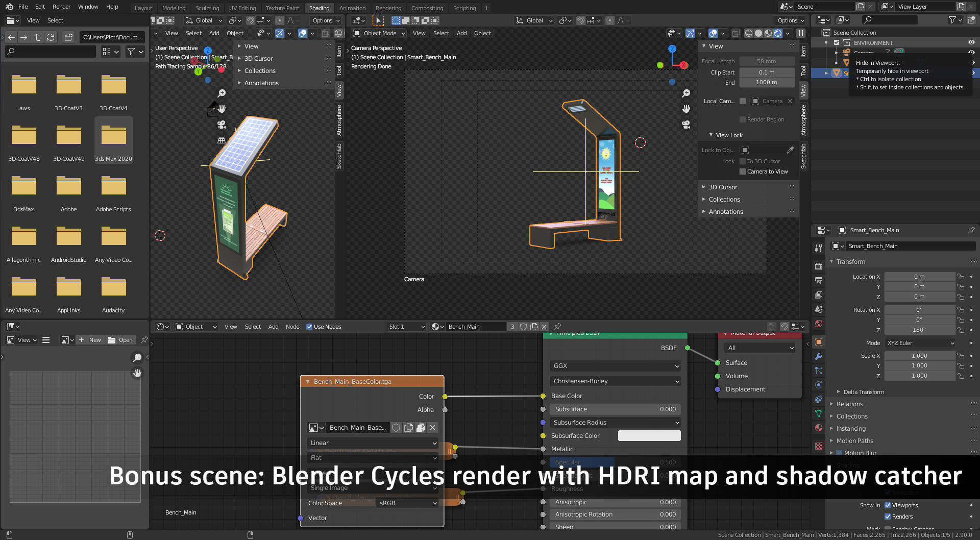Open Options in camera viewport header
The height and width of the screenshot is (540, 980).
point(791,20)
